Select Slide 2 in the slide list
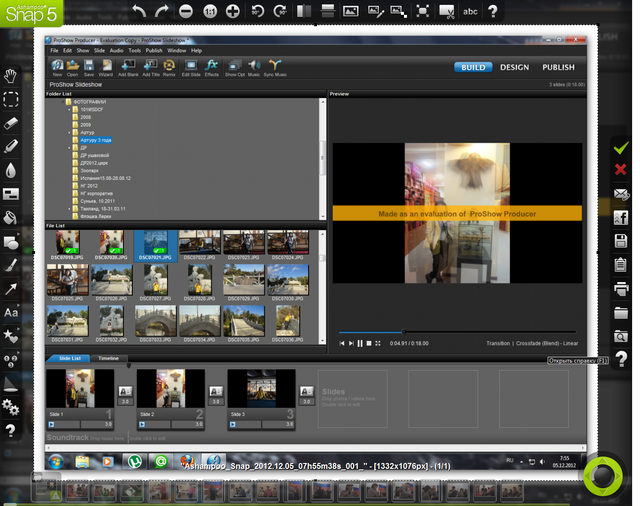640x506 pixels. click(171, 398)
